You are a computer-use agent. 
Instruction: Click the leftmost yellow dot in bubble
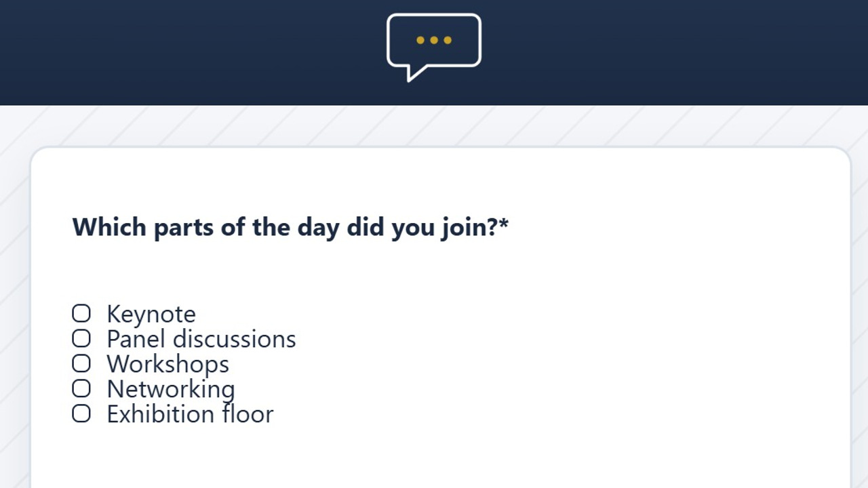[x=420, y=40]
